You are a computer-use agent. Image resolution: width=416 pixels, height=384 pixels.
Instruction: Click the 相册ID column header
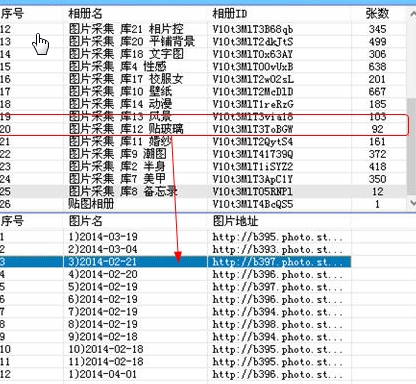pyautogui.click(x=230, y=14)
